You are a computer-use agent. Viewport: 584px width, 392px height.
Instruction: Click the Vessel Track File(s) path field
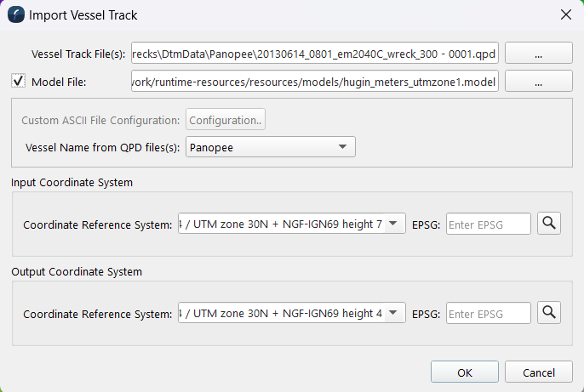[314, 53]
